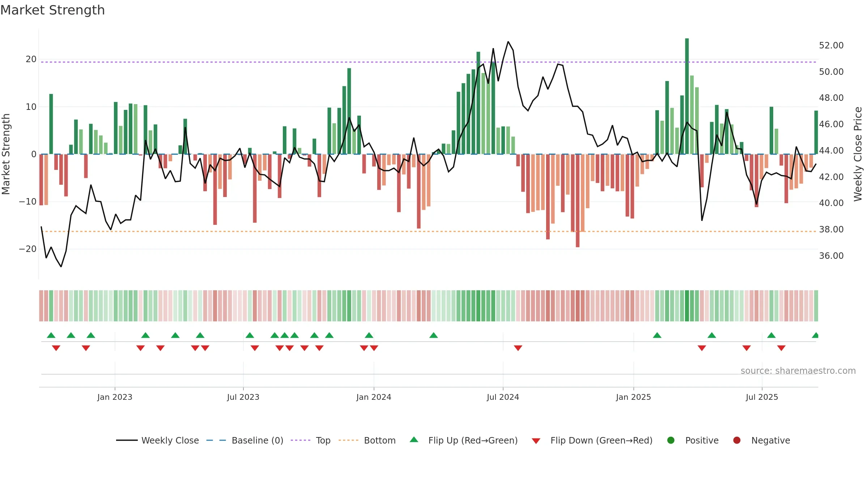868x488 pixels.
Task: Click the Jul 2024 x-axis label
Action: coord(503,397)
